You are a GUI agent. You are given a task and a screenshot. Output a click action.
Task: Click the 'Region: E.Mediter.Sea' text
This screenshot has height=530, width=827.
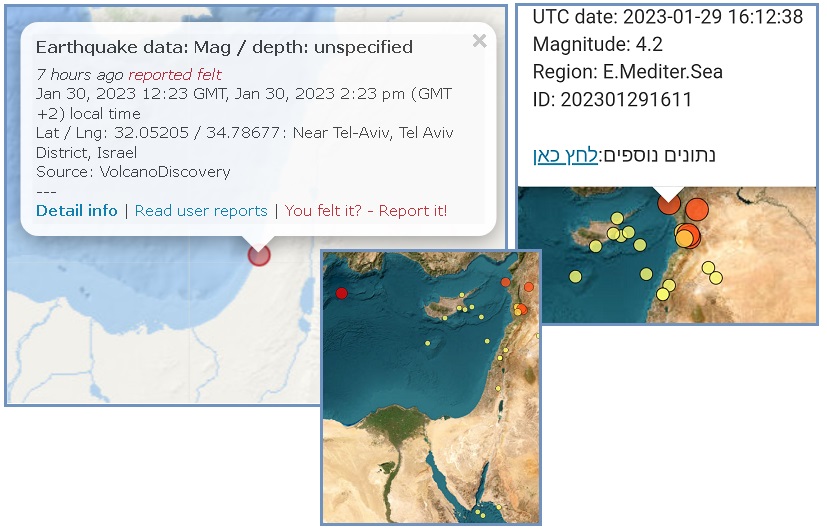coord(628,72)
